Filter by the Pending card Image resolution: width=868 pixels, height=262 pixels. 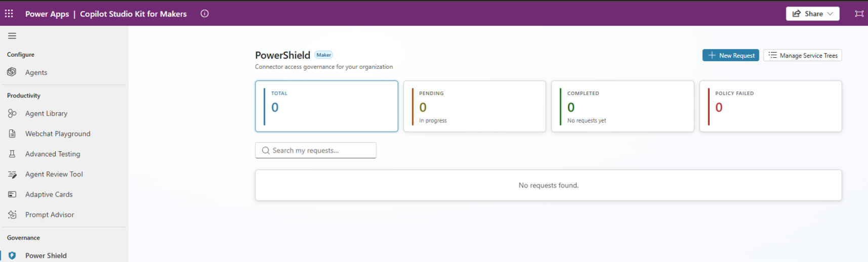click(x=474, y=106)
